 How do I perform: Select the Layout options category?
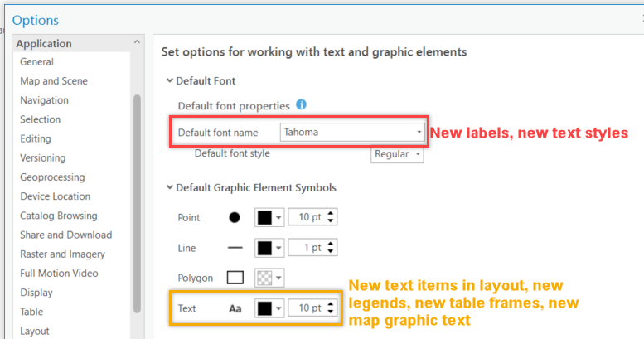[35, 331]
